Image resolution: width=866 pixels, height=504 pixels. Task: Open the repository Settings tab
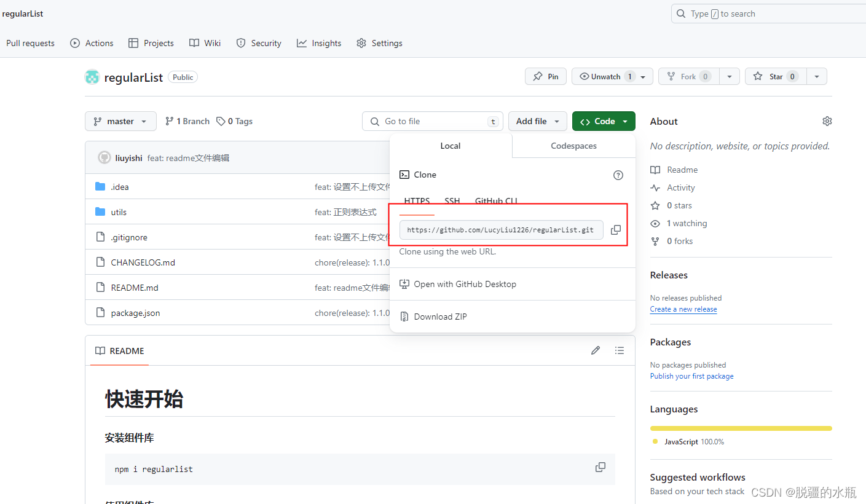point(380,43)
